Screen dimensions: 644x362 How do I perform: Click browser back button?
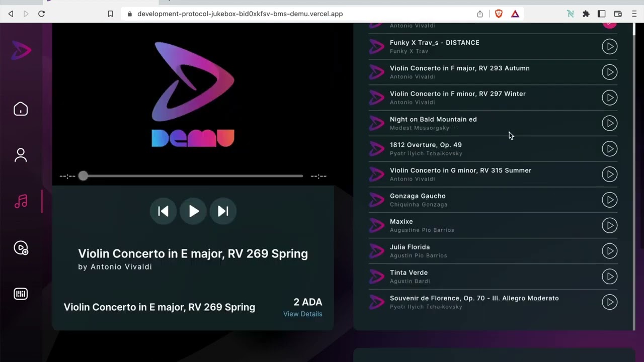pos(11,14)
